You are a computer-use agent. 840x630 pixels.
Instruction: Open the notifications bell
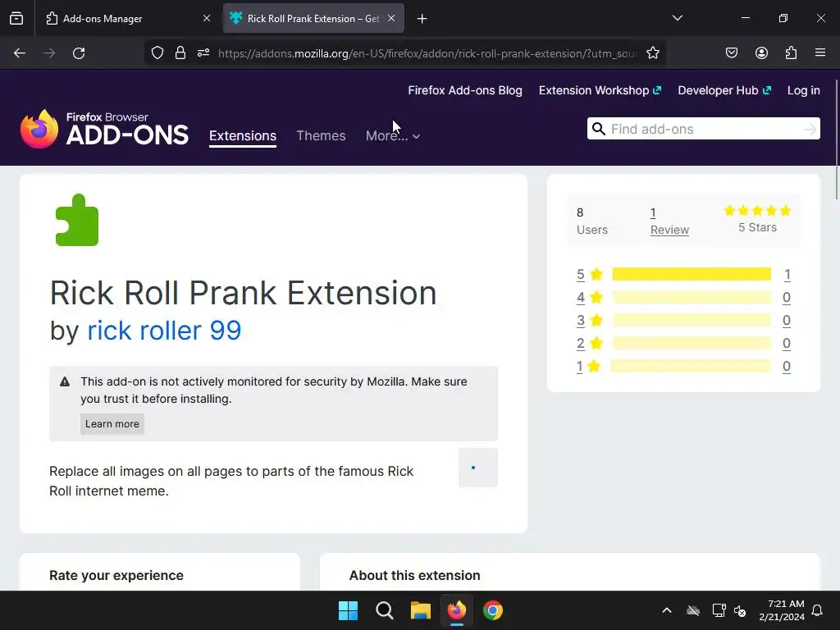[818, 610]
